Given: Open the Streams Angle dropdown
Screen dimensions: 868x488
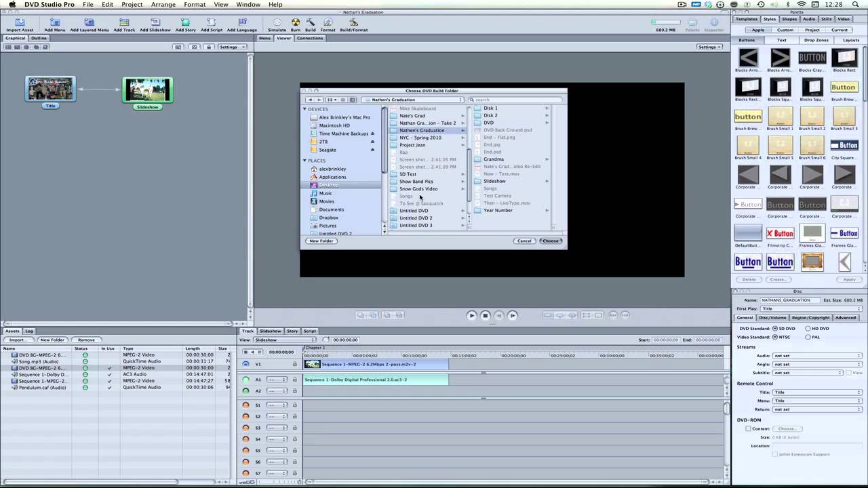Looking at the screenshot, I should [x=817, y=364].
